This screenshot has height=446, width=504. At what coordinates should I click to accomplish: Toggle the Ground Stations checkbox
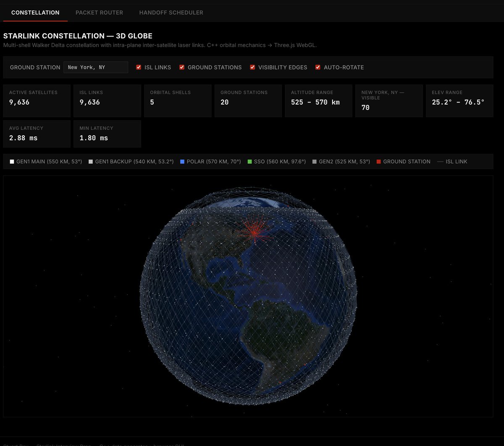pos(182,67)
